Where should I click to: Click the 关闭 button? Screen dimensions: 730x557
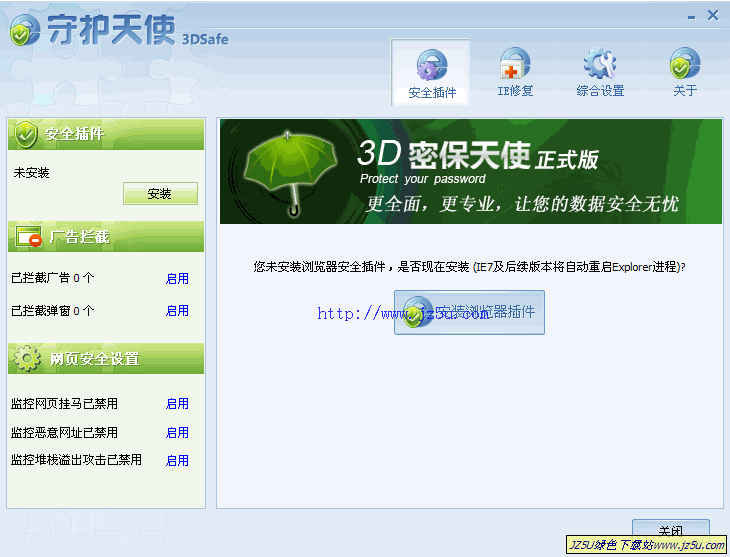670,529
